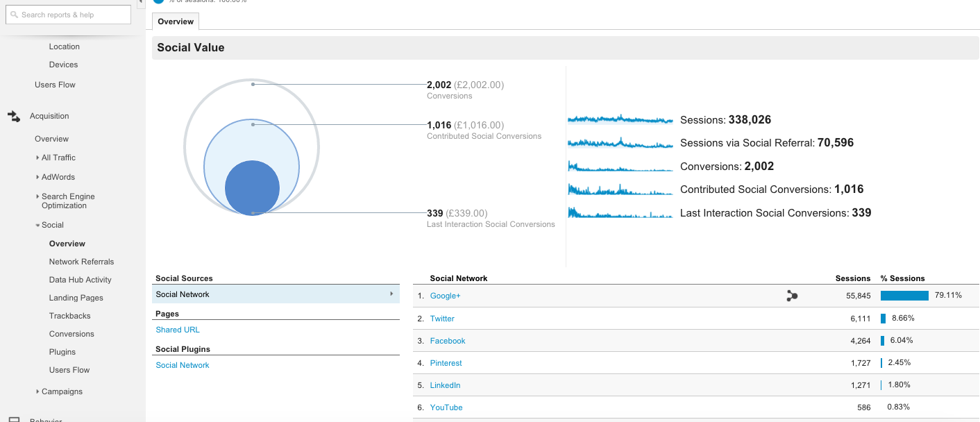Click Last Interaction Social Conversions sparkline
980x422 pixels.
(x=620, y=212)
